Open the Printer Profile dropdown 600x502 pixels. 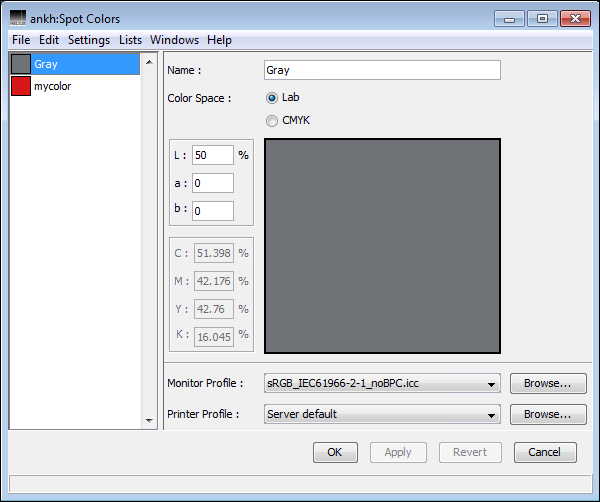(382, 414)
